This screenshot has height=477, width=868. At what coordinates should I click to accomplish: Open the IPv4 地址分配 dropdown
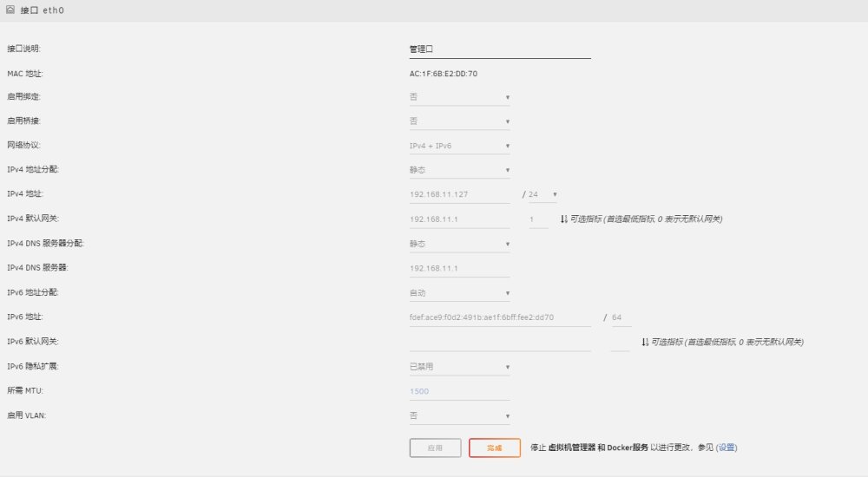(459, 170)
